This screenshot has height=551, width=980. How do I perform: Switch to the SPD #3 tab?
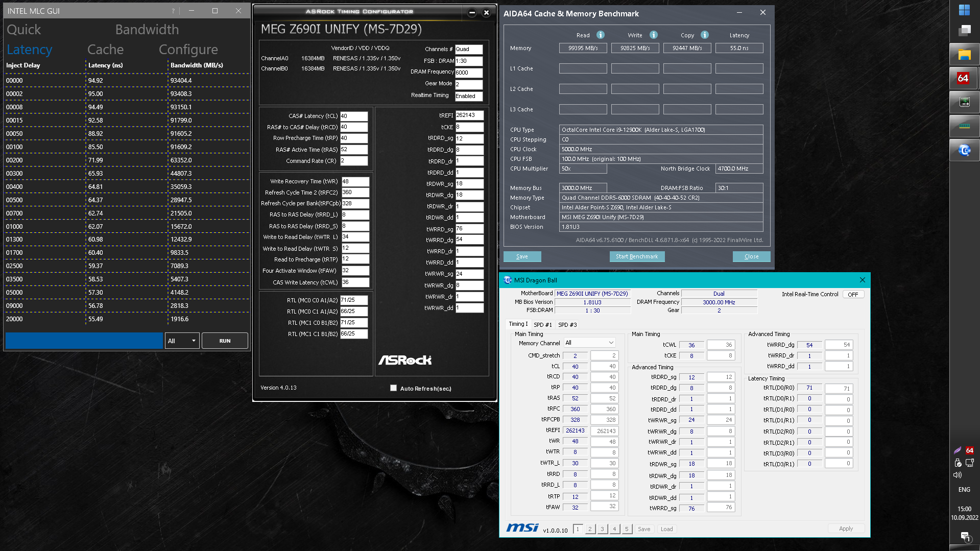[567, 324]
